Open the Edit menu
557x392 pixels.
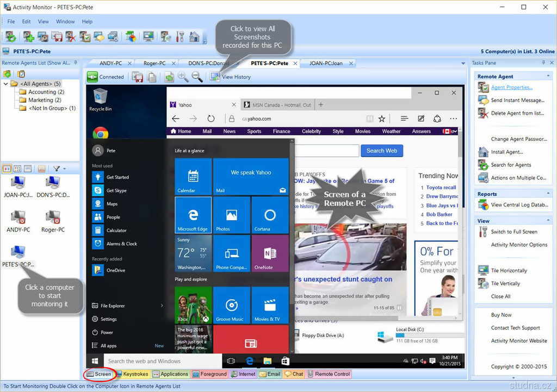(26, 22)
